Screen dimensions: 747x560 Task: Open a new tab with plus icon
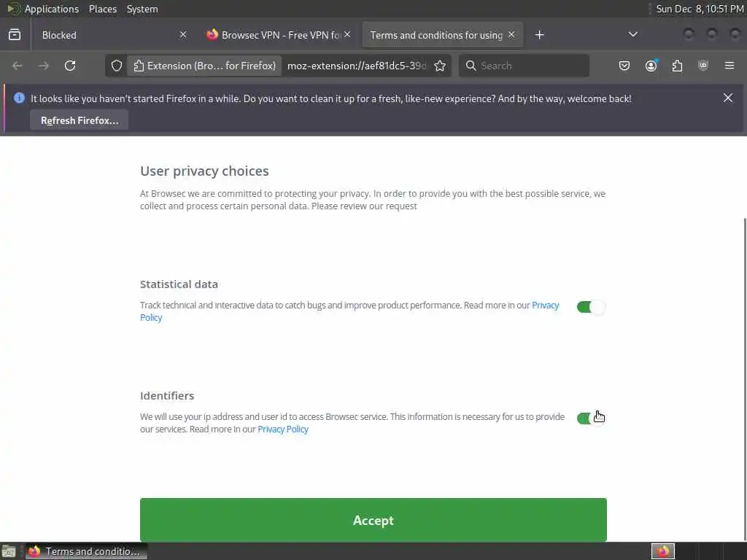(539, 35)
